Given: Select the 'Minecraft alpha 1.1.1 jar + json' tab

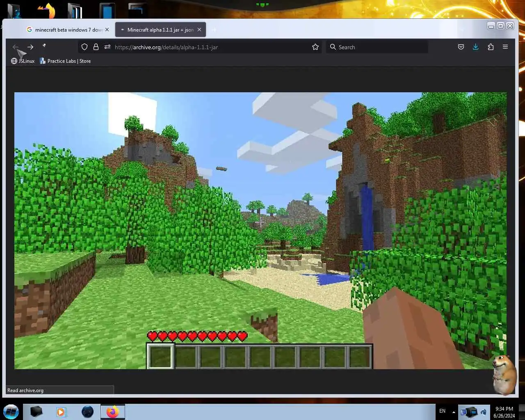Looking at the screenshot, I should [160, 30].
